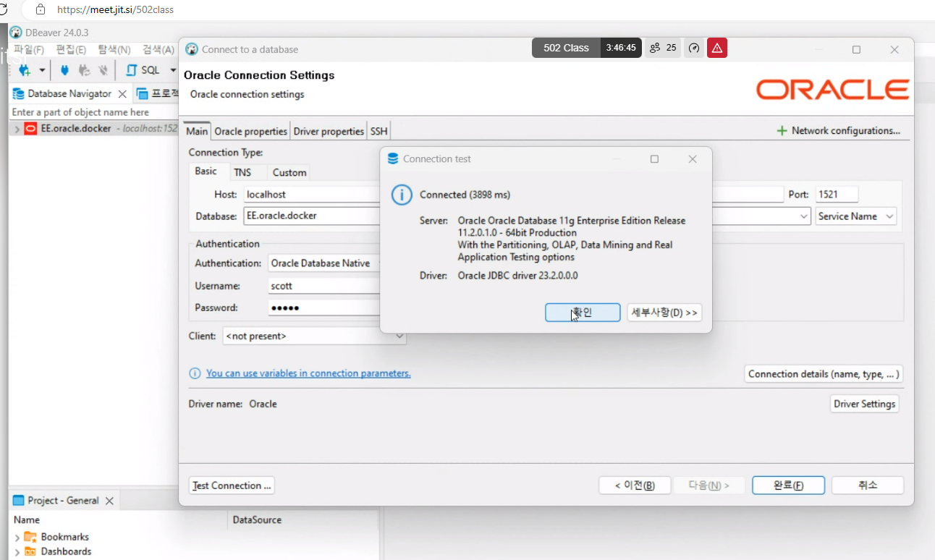Open the SQL button dropdown arrow
935x560 pixels.
[x=173, y=70]
